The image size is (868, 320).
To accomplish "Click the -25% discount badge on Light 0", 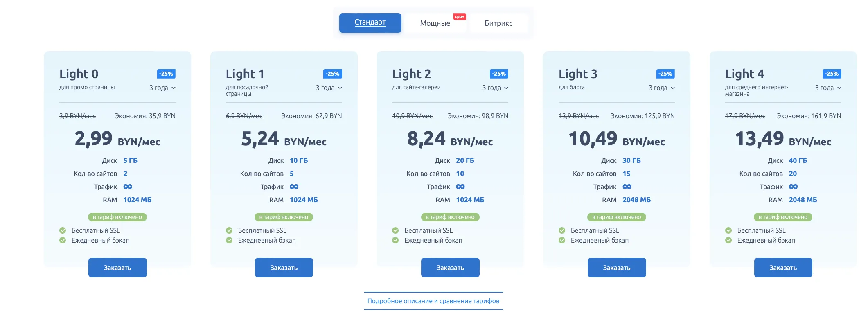I will pos(166,74).
